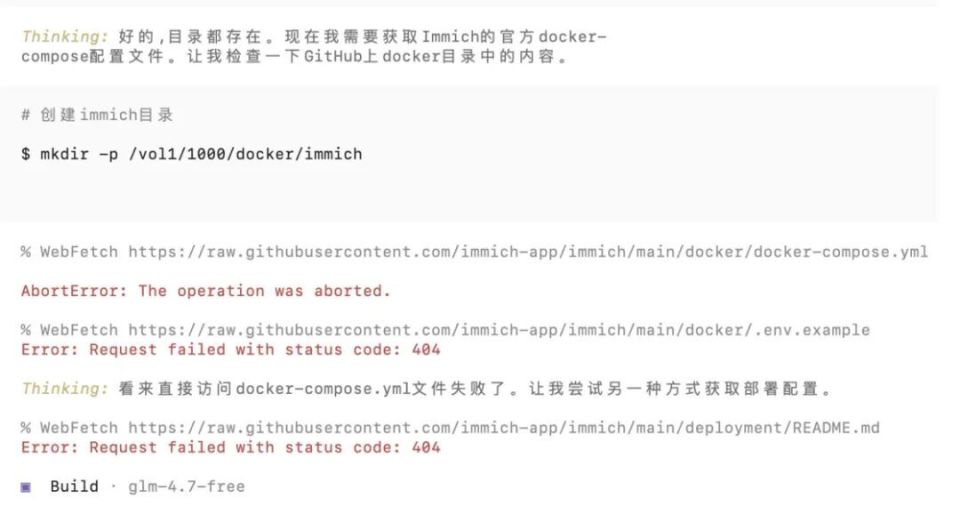Click the mkdir -p command line

pos(191,155)
